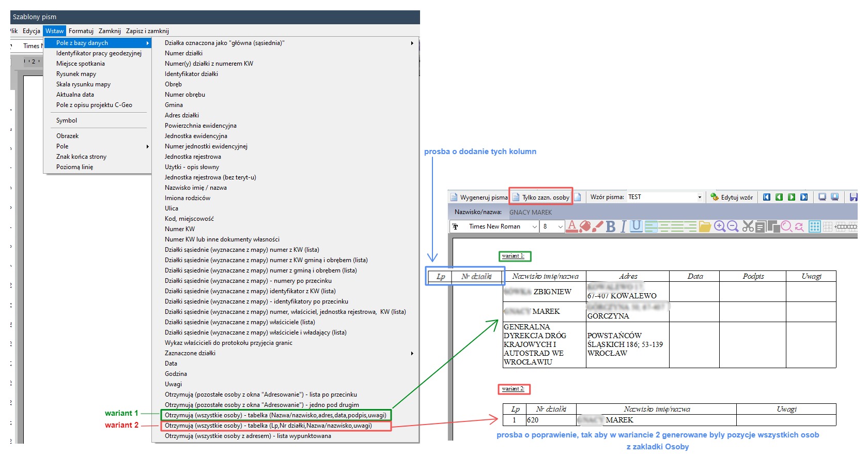Expand Działka oznaczona jako główna submenu
The image size is (868, 454).
[289, 43]
